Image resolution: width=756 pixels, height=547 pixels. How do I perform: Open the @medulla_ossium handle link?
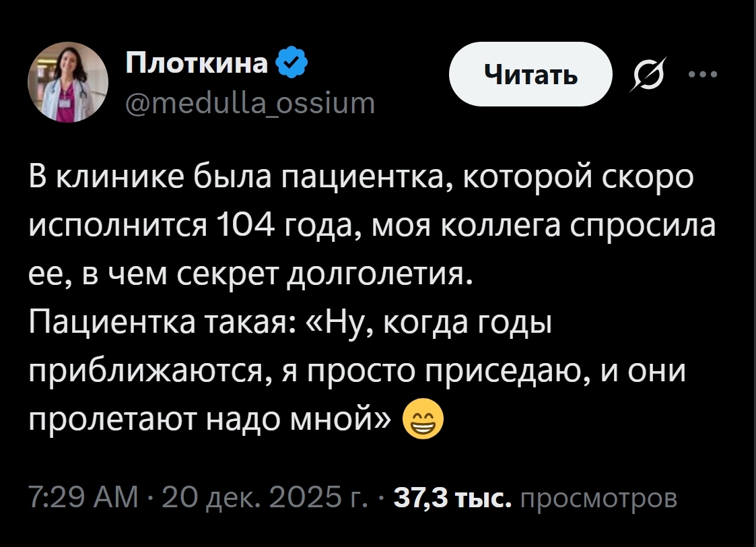point(250,103)
